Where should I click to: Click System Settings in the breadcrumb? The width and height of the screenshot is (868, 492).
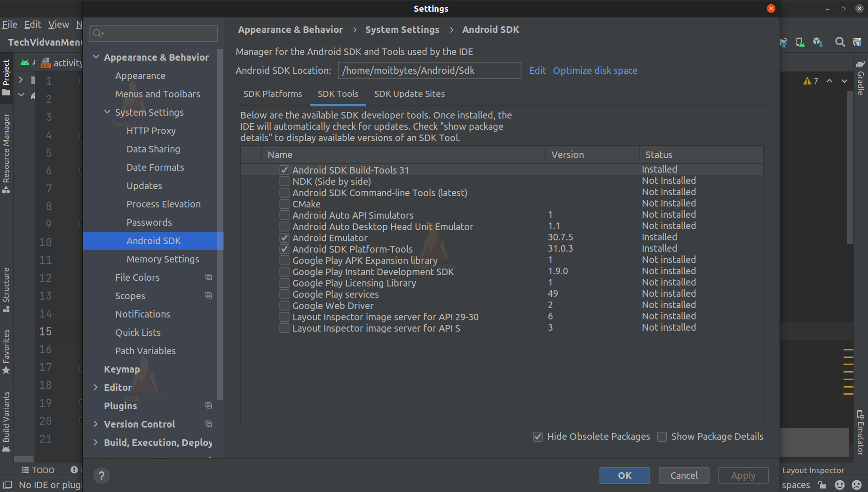tap(402, 30)
